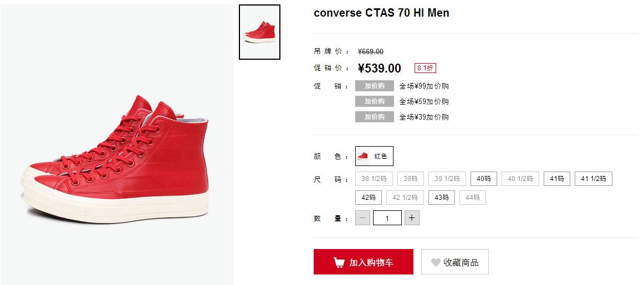Choose the 红色 color swatch

click(x=374, y=156)
